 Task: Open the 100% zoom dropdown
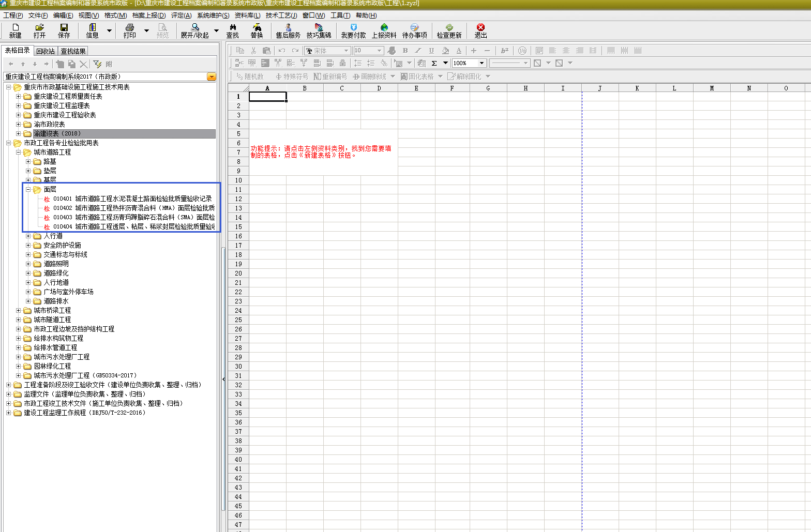[482, 63]
